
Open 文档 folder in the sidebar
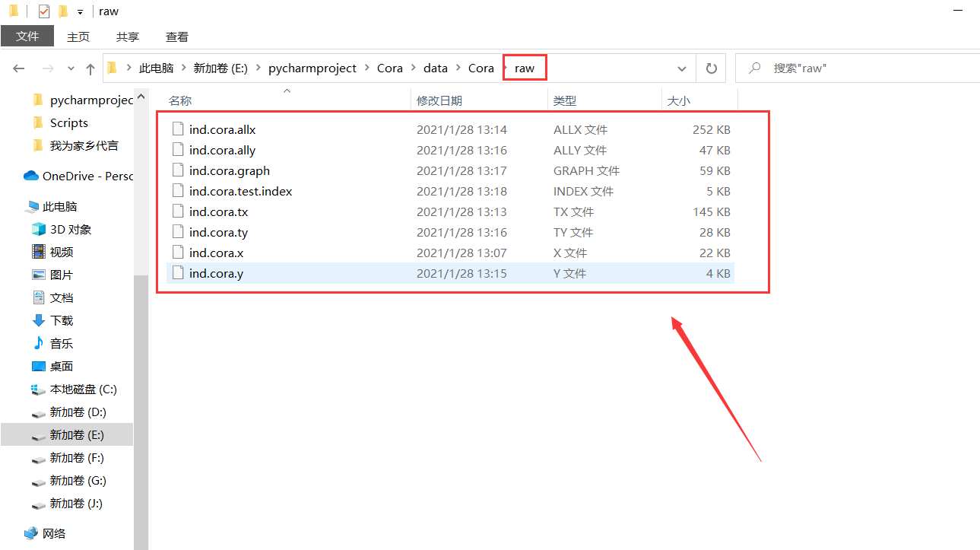point(62,298)
